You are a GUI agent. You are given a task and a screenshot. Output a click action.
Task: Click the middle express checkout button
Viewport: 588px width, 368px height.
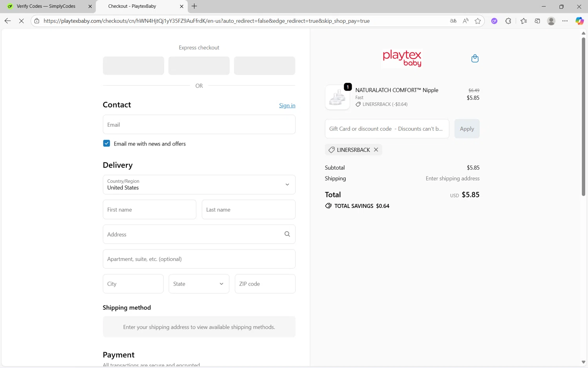coord(199,66)
